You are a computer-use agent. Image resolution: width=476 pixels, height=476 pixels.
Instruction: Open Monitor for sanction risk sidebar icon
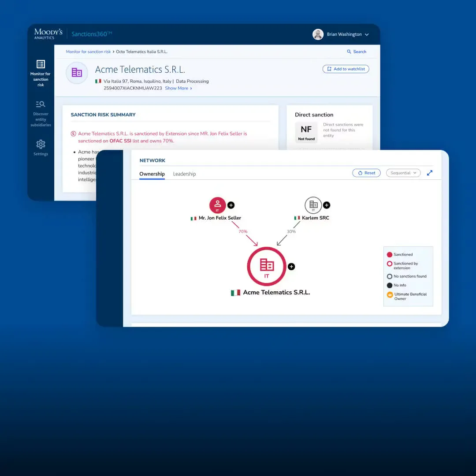pyautogui.click(x=41, y=64)
